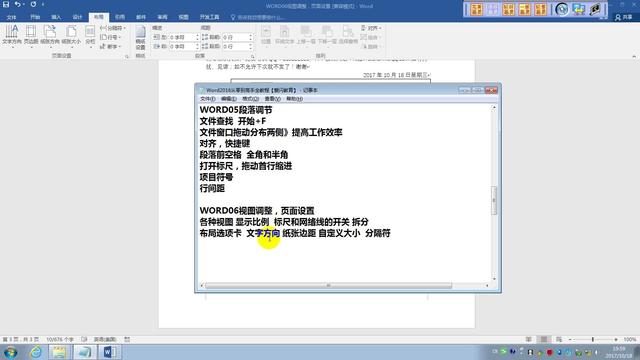Click the line WORD06视图调整，页面设置 in Notepad
The height and width of the screenshot is (360, 640).
(x=257, y=211)
